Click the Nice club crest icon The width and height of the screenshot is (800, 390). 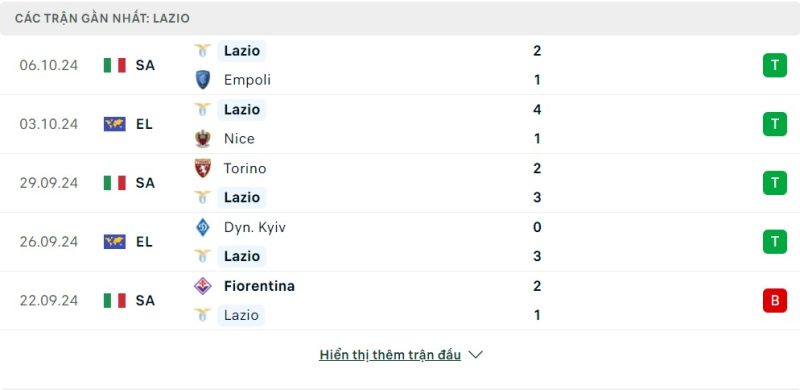pos(203,139)
